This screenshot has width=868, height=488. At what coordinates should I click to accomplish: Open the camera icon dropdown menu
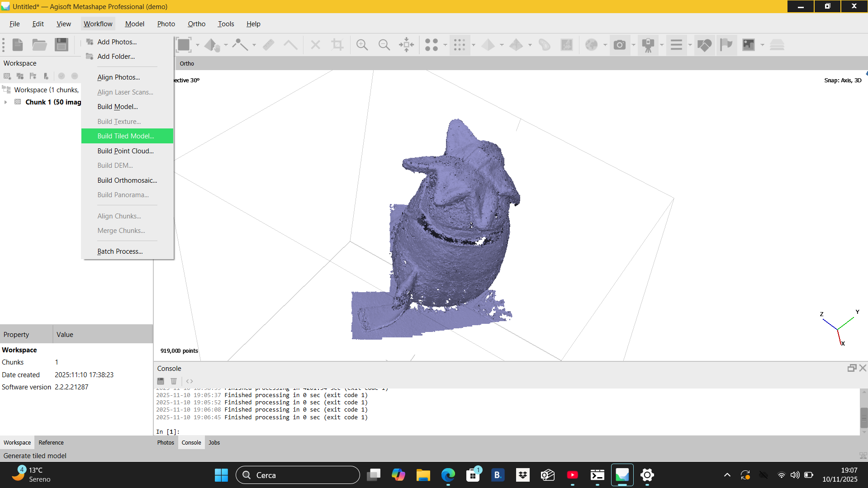coord(633,45)
